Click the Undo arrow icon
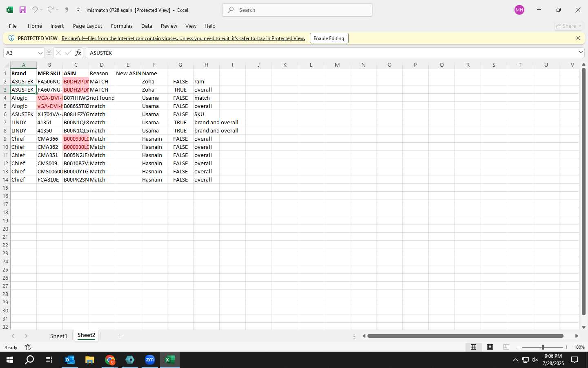Viewport: 588px width, 368px height. [x=35, y=10]
